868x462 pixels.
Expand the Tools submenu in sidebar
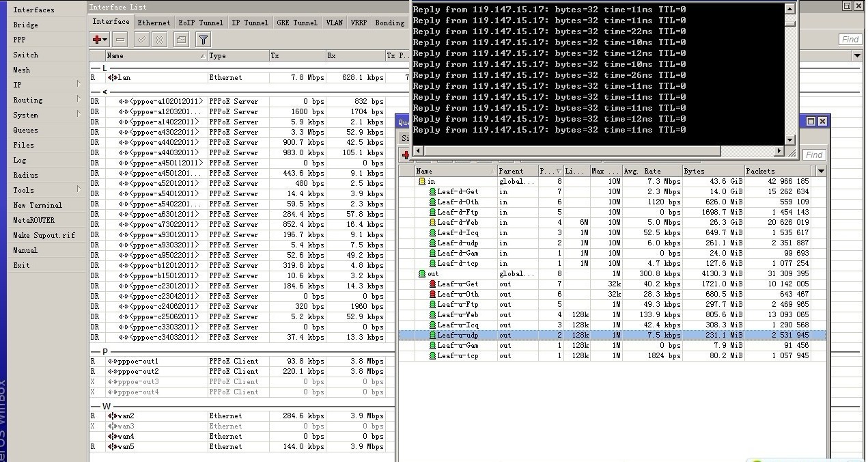[79, 190]
